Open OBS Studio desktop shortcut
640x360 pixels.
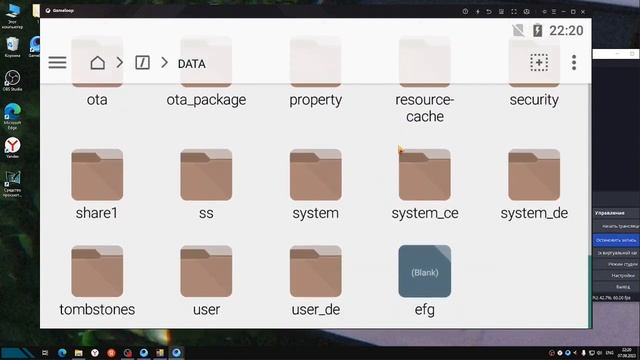[x=12, y=80]
